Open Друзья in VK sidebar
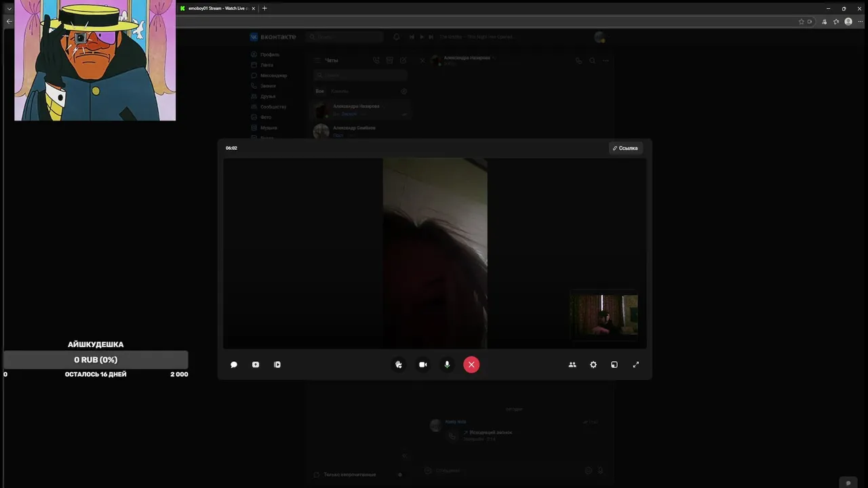868x488 pixels. pyautogui.click(x=263, y=96)
